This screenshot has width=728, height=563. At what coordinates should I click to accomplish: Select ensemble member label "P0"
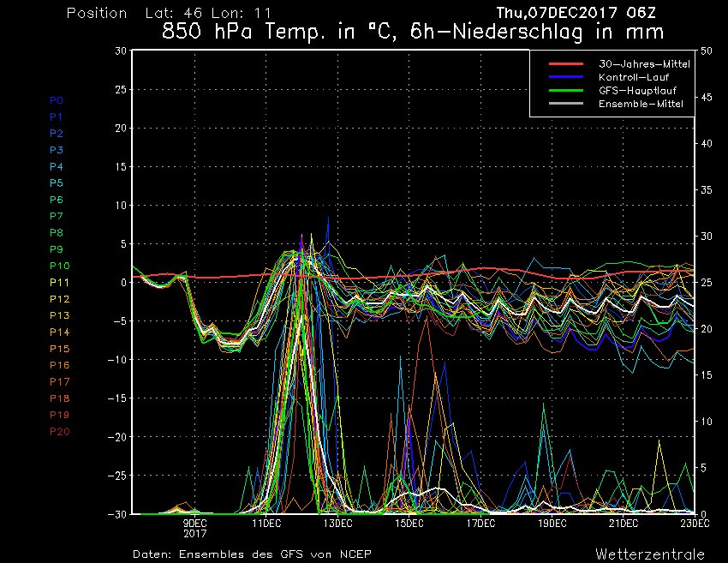coord(57,100)
